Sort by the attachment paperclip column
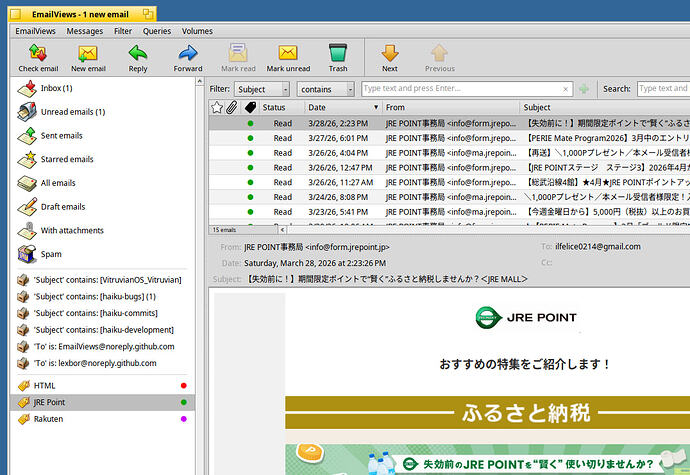Viewport: 690px width, 475px height. pyautogui.click(x=232, y=107)
